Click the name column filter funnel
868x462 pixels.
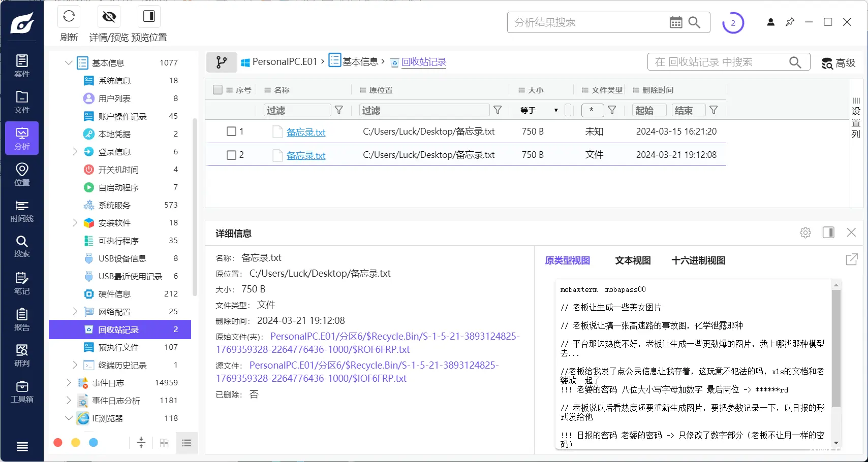coord(339,110)
